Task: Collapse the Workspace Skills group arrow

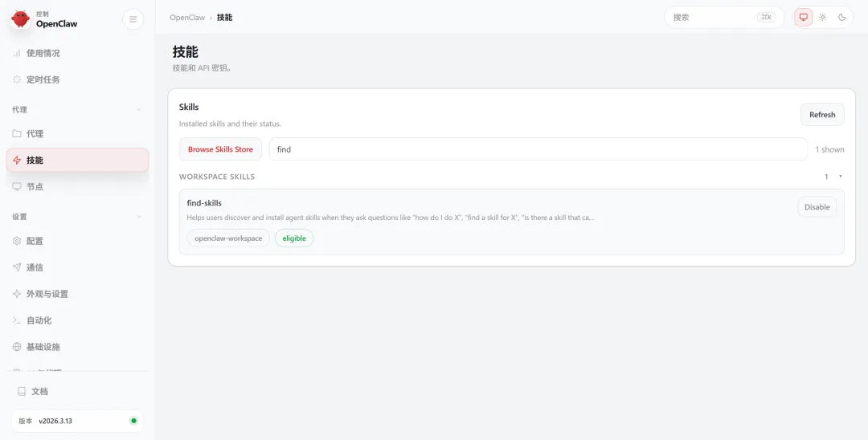Action: 841,177
